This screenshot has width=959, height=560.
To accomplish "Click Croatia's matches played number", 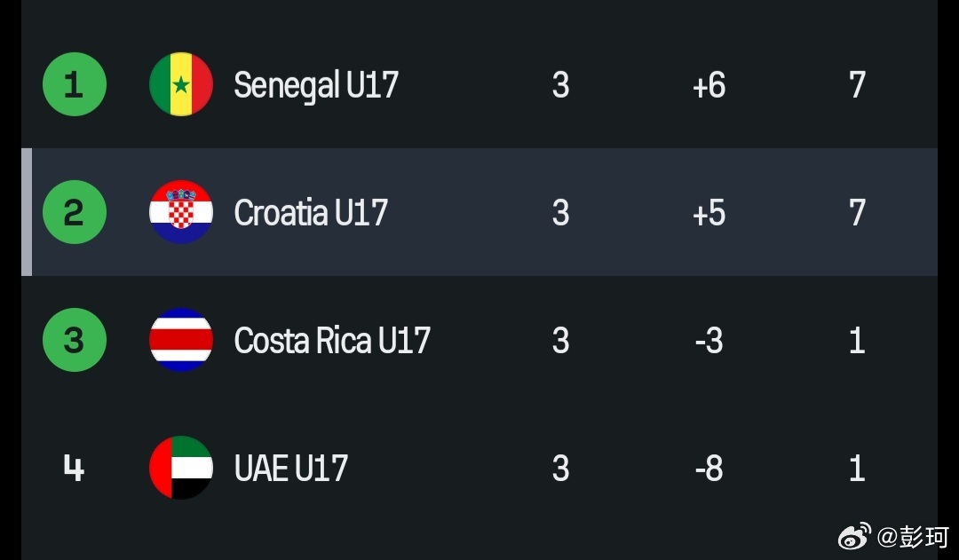I will click(x=560, y=213).
